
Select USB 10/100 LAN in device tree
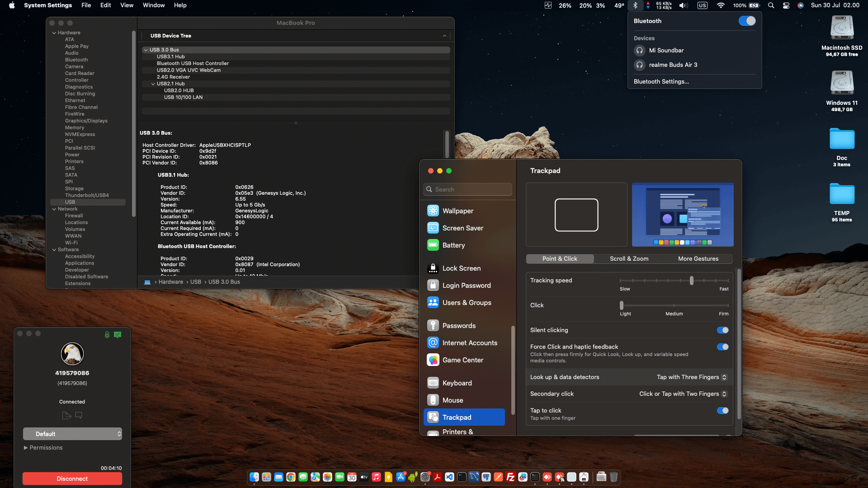coord(183,97)
